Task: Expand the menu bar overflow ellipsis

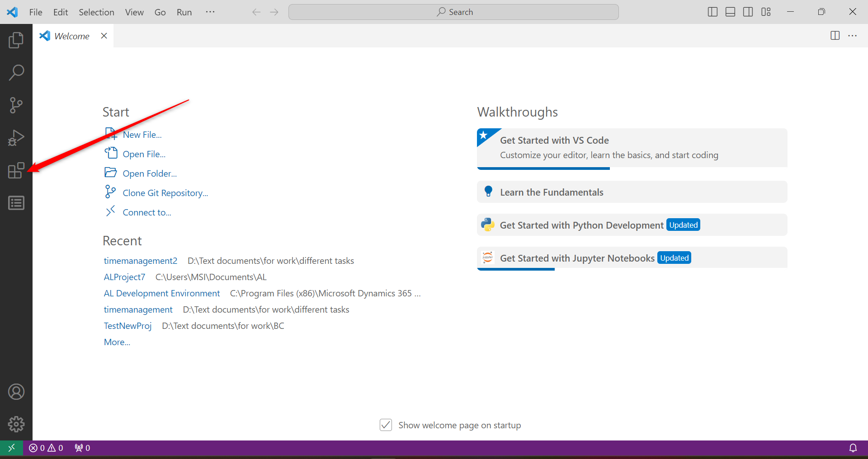Action: point(210,12)
